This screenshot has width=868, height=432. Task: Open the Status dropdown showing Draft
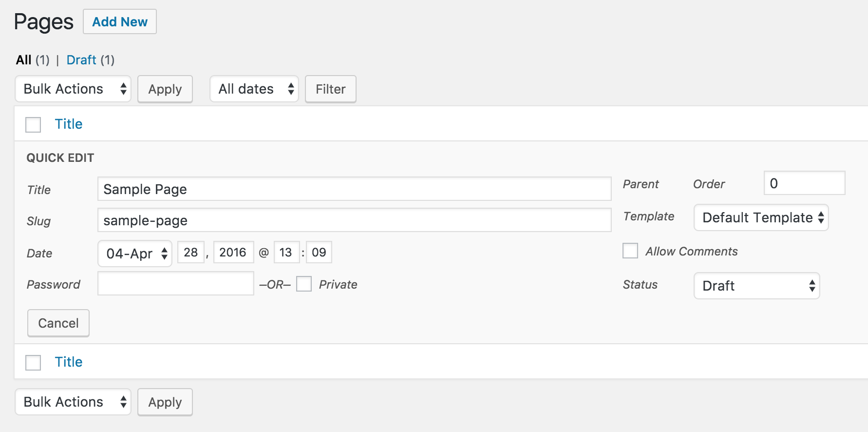[757, 286]
